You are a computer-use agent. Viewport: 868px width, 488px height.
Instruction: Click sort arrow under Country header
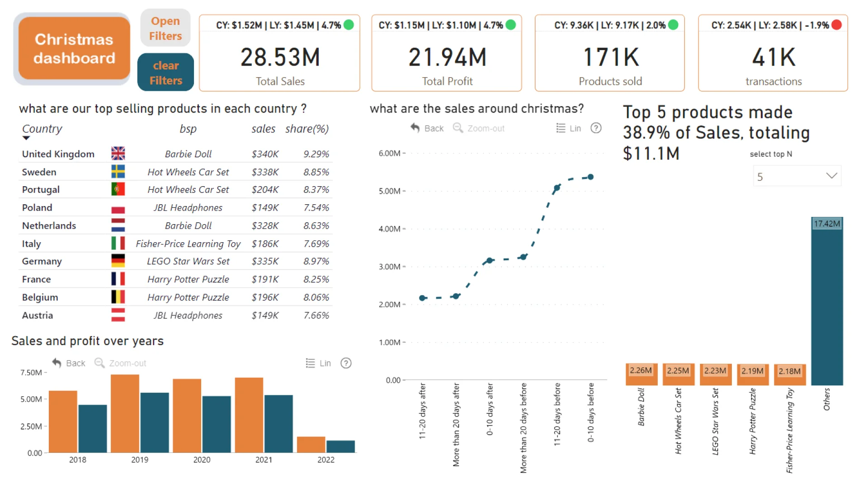point(26,138)
